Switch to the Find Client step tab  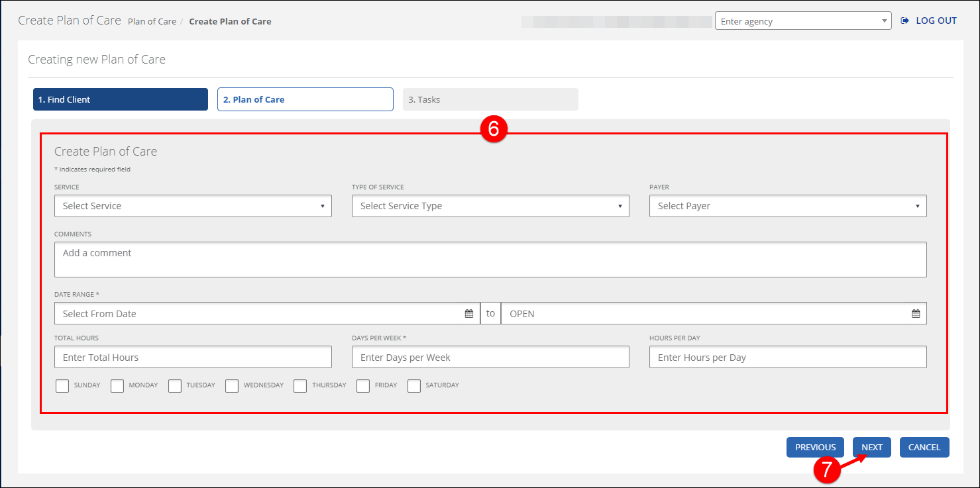(121, 99)
